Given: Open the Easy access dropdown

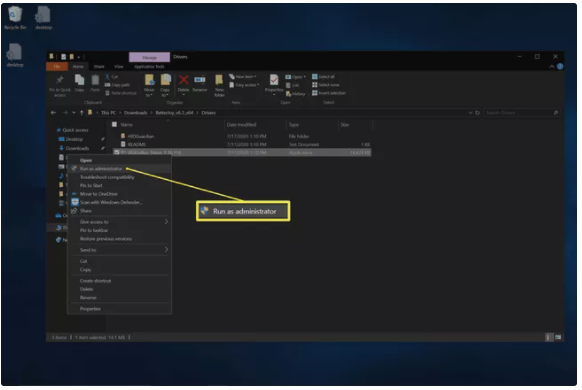Looking at the screenshot, I should 245,85.
